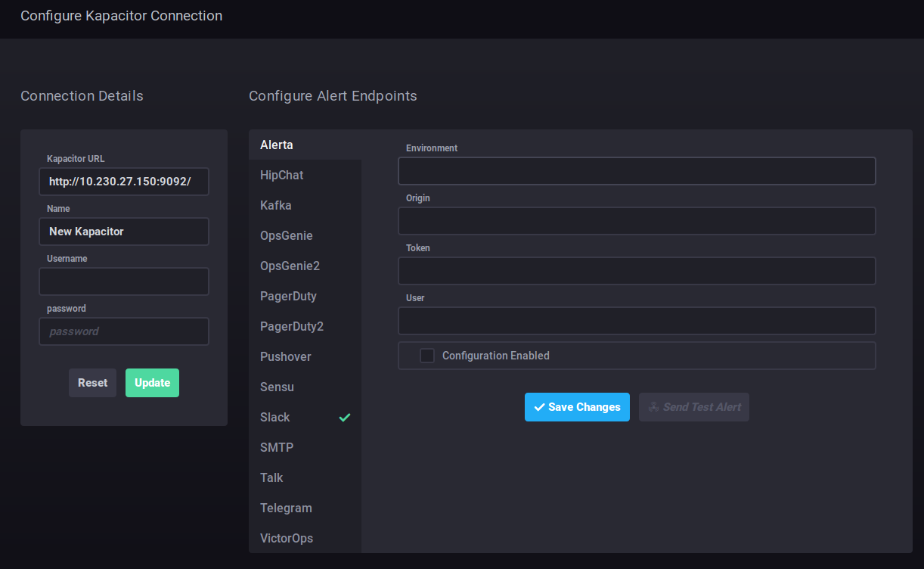924x569 pixels.
Task: Select the Talk endpoint tab
Action: pos(305,477)
